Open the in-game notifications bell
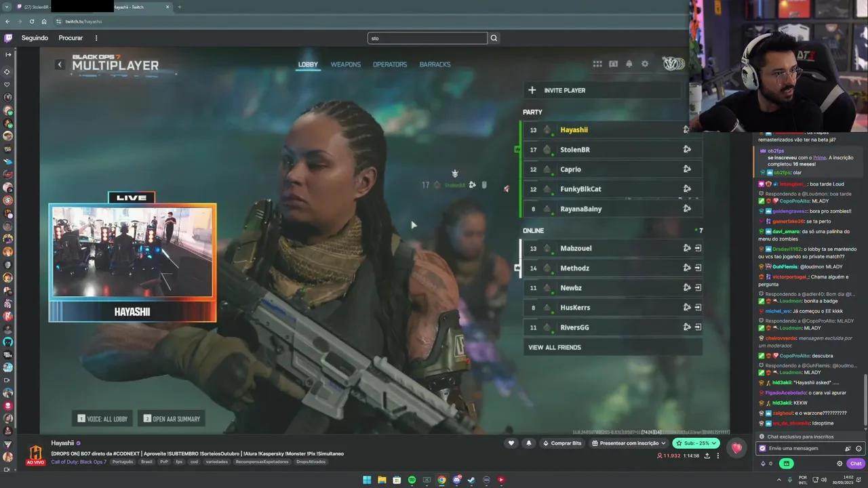This screenshot has height=488, width=868. (x=629, y=64)
